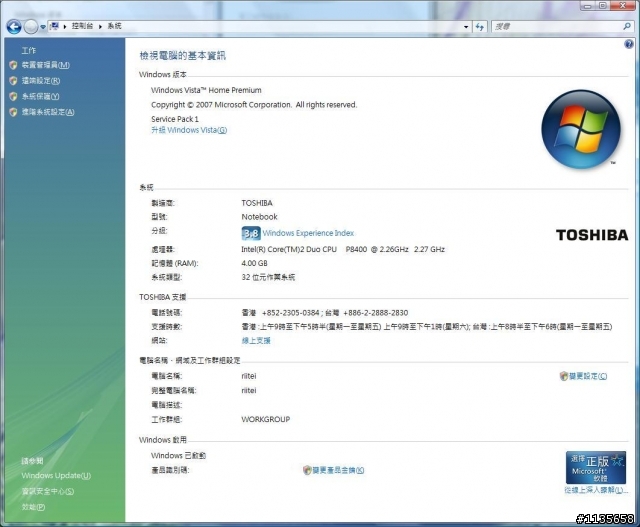Open the 從線上深入瞭解 link
This screenshot has height=527, width=640.
[x=596, y=490]
